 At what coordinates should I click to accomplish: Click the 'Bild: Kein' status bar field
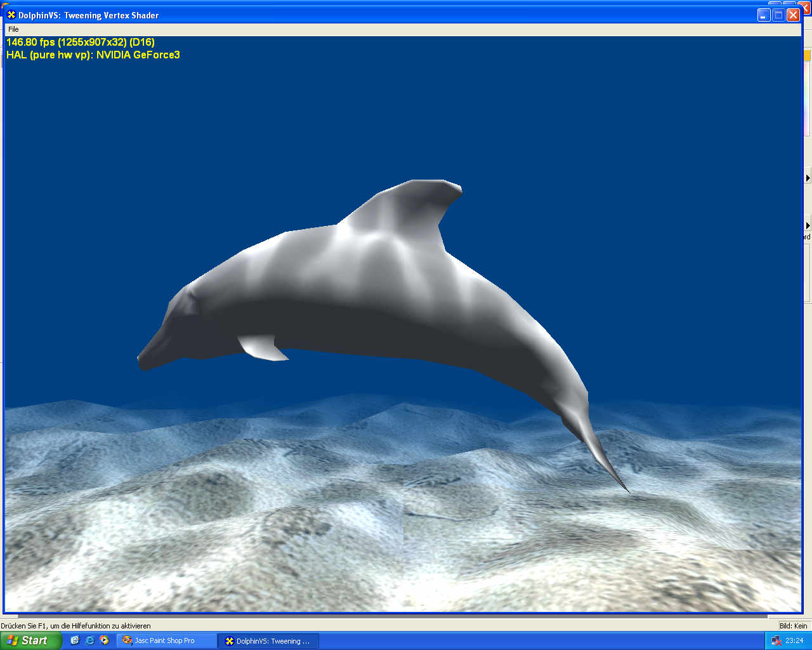(793, 626)
